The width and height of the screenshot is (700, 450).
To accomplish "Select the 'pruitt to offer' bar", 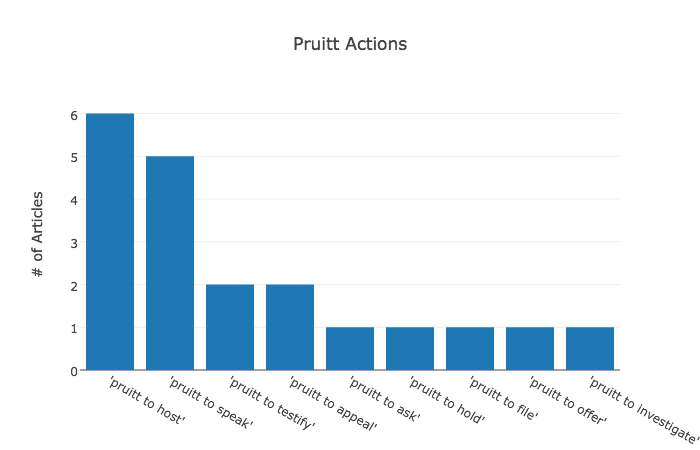I will click(530, 349).
